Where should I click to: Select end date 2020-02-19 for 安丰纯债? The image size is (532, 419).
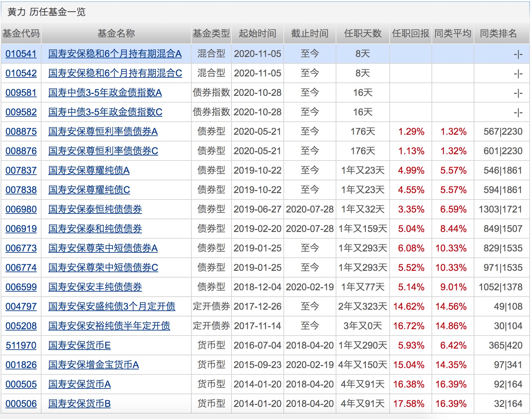(x=310, y=287)
